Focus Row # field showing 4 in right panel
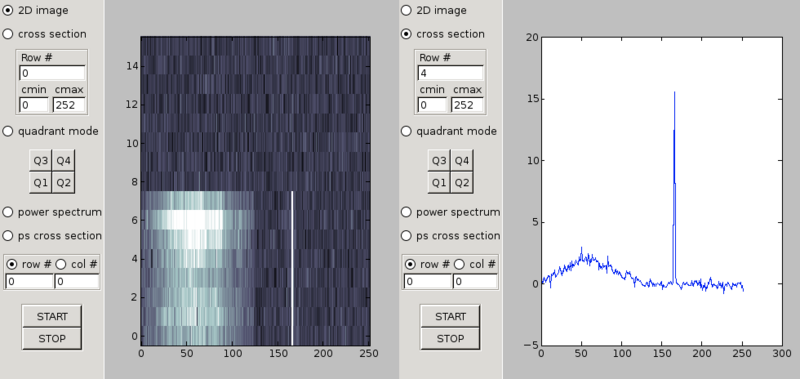The image size is (800, 379). tap(451, 73)
